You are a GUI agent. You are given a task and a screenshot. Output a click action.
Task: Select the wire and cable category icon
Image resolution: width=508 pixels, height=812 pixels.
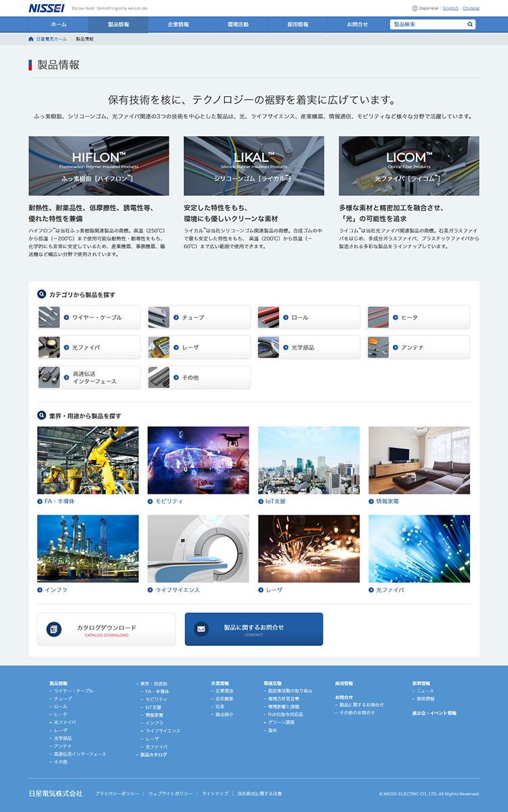point(49,317)
